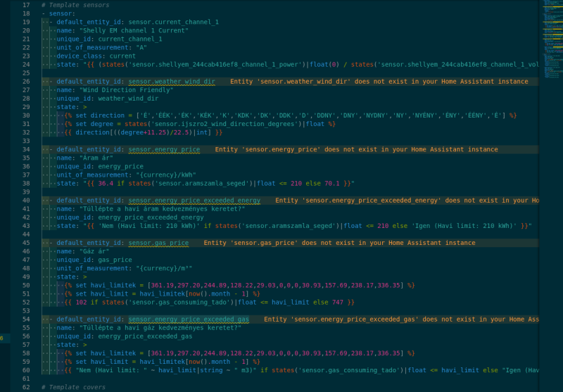This screenshot has height=392, width=563.
Task: Click "{currency}/m³" unit value
Action: pos(164,269)
